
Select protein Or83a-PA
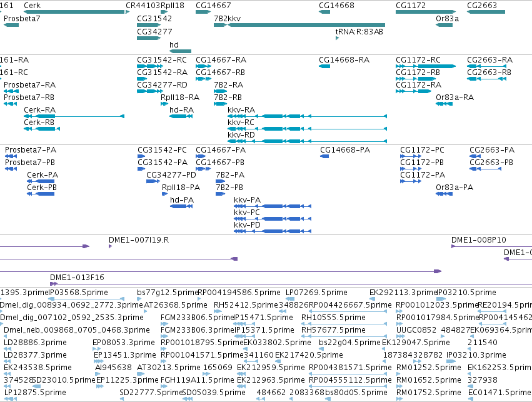(x=444, y=194)
